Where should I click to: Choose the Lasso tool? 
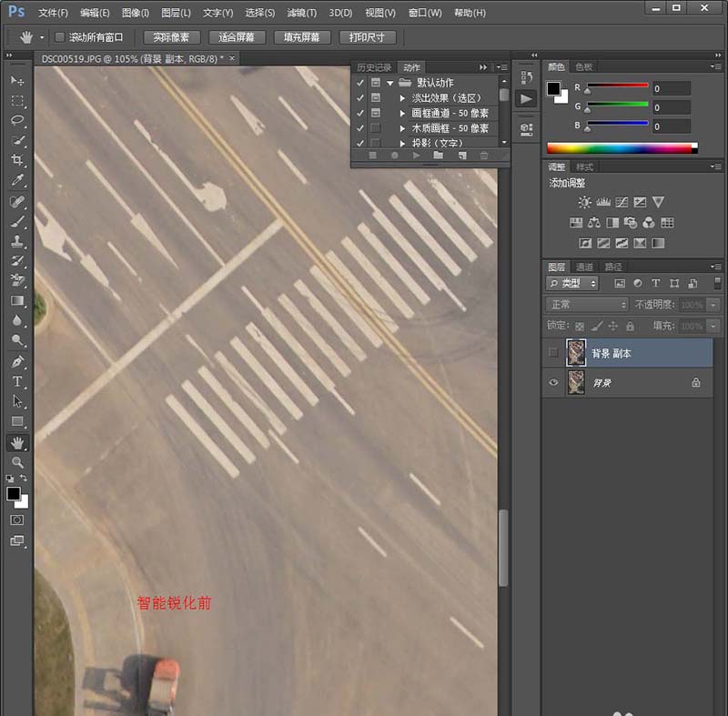click(x=17, y=120)
